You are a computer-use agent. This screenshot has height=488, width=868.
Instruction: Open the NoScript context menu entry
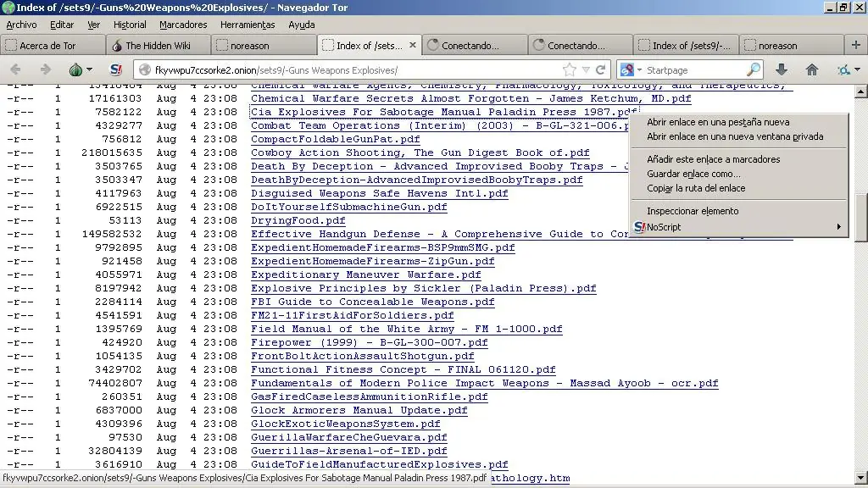738,227
